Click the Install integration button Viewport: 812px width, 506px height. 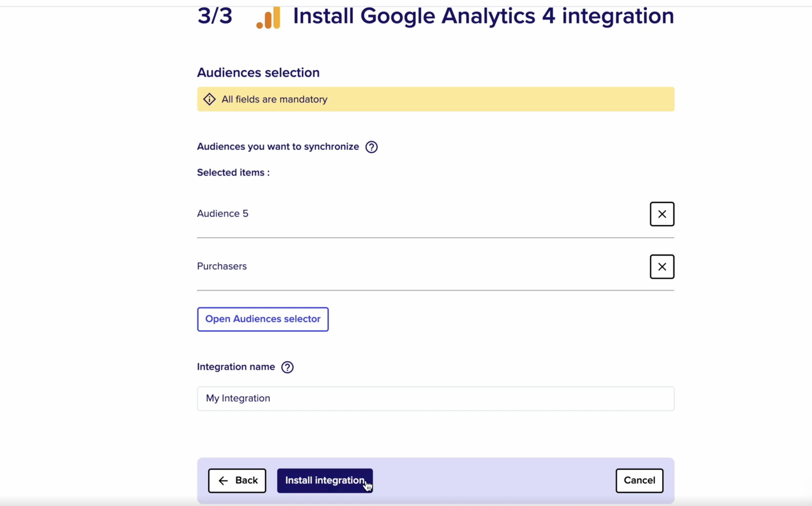[x=324, y=480]
